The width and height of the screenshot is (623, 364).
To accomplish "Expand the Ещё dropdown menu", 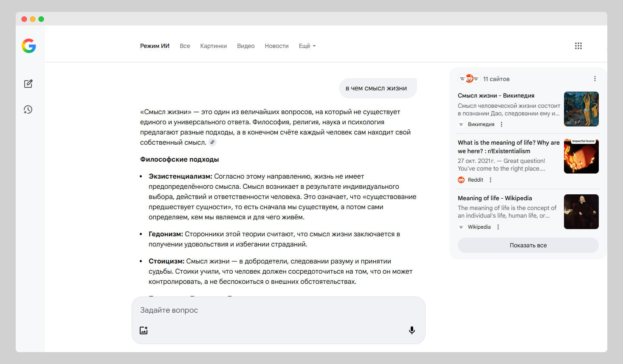I will click(307, 46).
